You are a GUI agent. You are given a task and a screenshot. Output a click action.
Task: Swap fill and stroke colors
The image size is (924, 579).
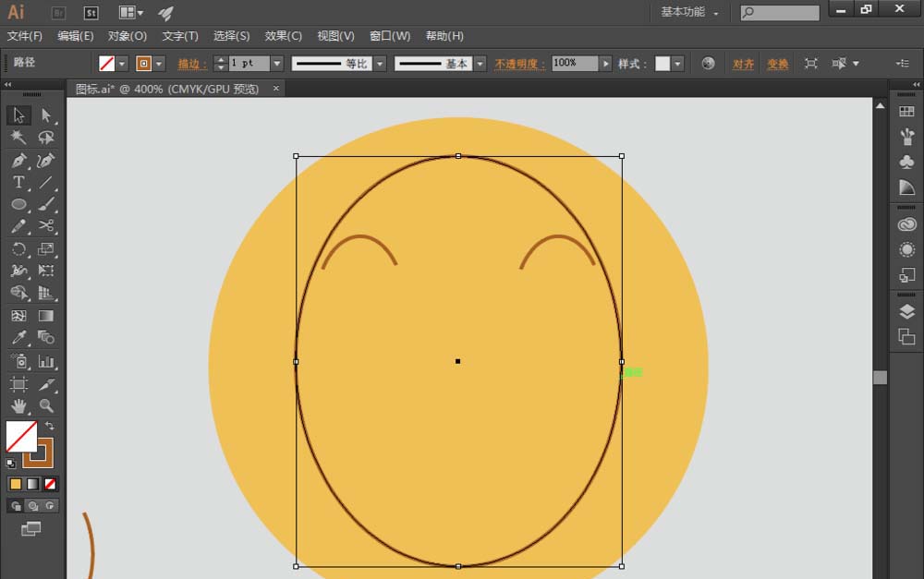pos(50,426)
